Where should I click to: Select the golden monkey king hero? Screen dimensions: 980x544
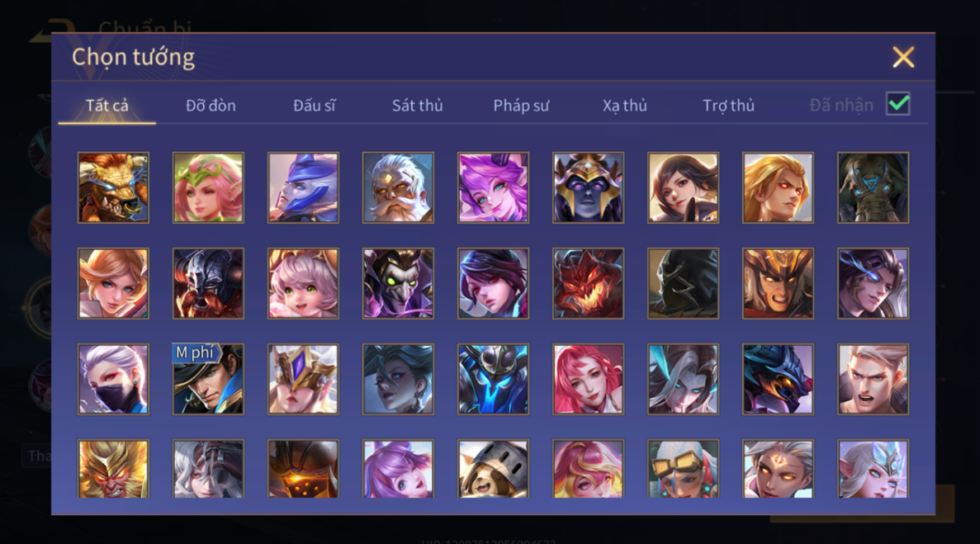(113, 469)
